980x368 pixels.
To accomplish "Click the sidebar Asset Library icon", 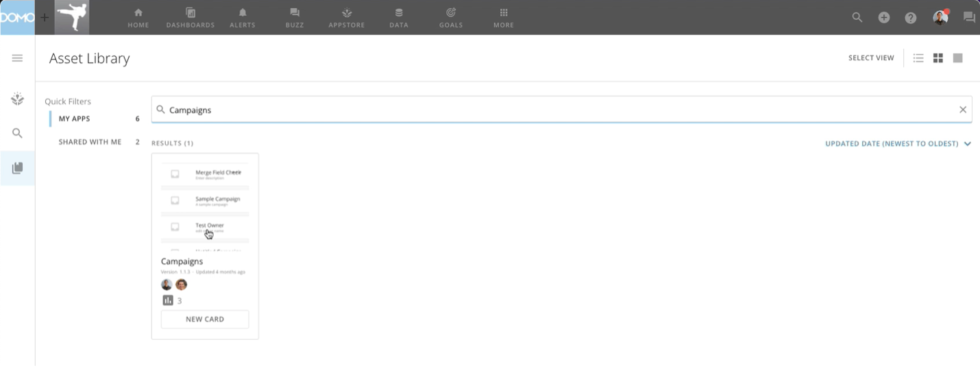I will pos(18,168).
